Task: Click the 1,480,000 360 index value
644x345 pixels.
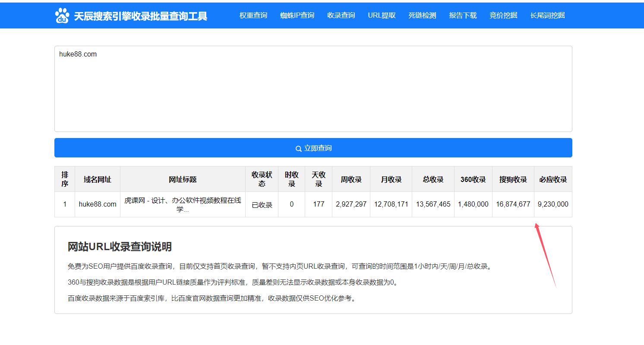Action: click(x=473, y=204)
